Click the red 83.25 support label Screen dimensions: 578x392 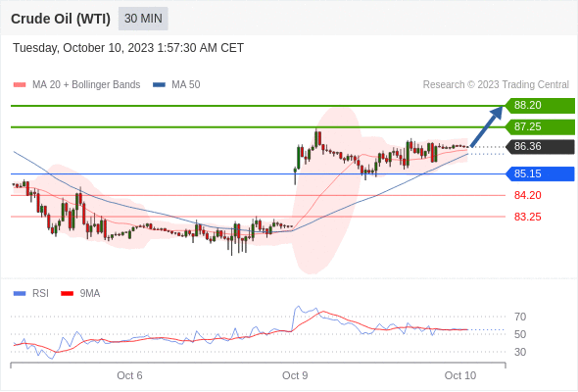coord(527,217)
